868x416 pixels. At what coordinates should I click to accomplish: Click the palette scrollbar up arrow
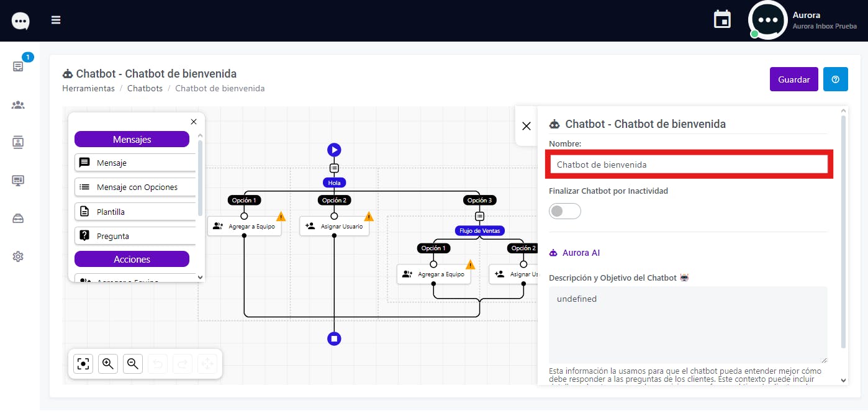(x=200, y=135)
